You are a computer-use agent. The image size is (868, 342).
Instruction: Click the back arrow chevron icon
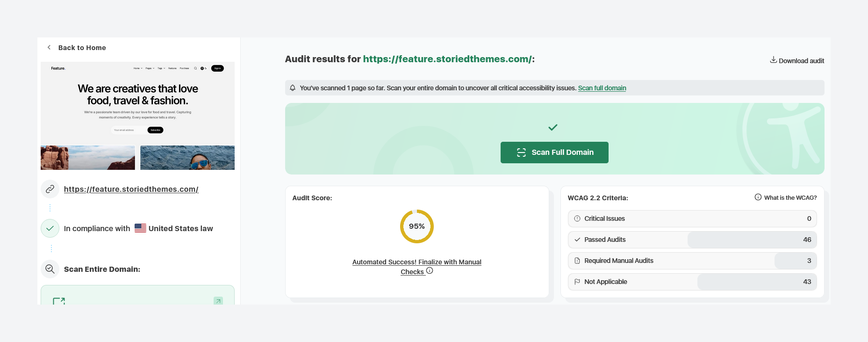pyautogui.click(x=49, y=47)
